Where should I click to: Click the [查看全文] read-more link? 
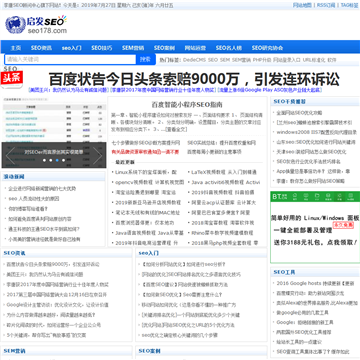pos(176,129)
